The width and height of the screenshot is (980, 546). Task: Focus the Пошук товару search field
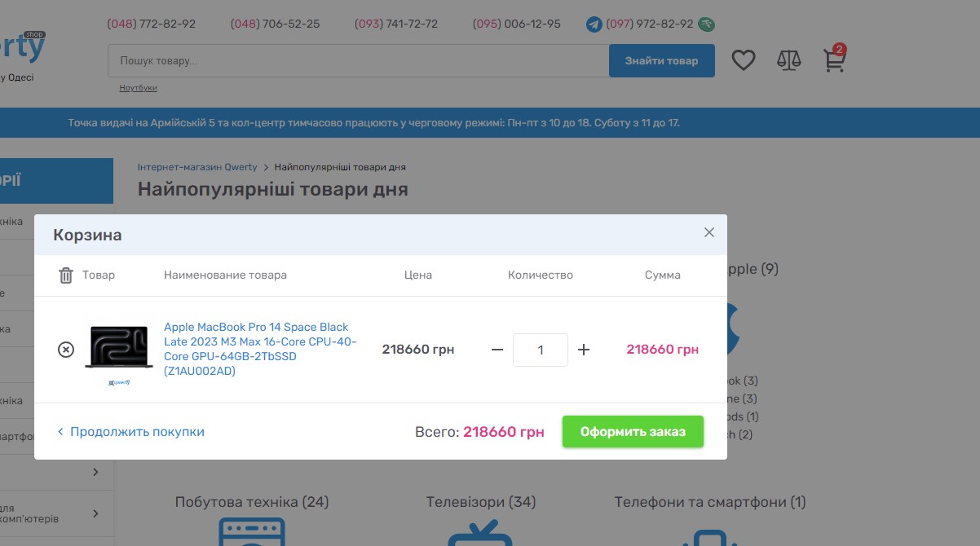pos(358,61)
